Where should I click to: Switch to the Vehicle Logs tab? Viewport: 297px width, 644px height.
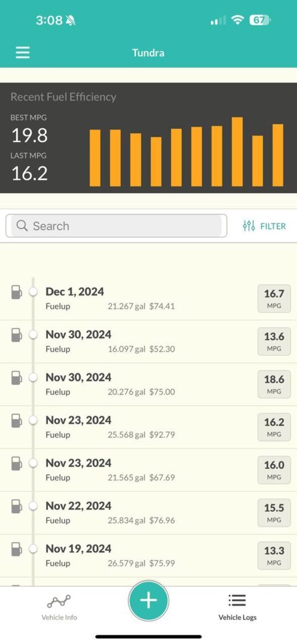237,607
